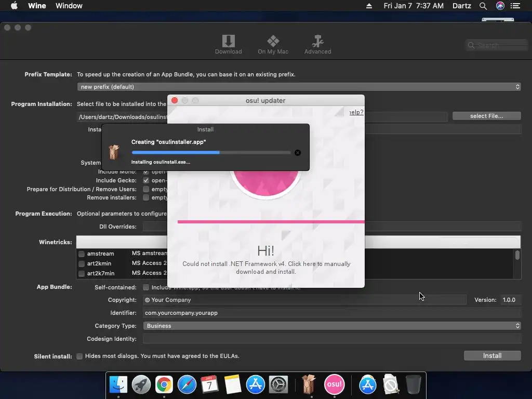Toggle the Include Gecko checkbox
Screen dimensions: 532x399
point(146,180)
